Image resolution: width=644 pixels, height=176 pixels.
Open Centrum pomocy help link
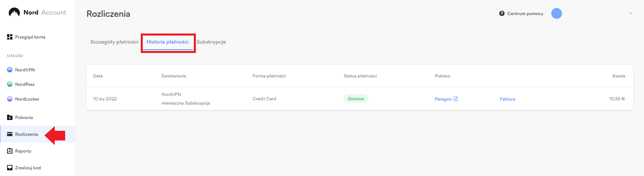point(525,13)
